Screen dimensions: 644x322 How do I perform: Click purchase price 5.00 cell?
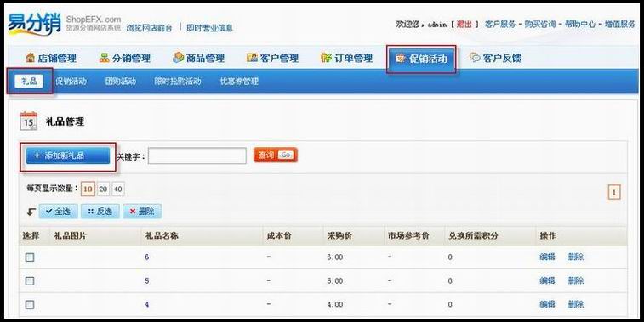pyautogui.click(x=334, y=281)
